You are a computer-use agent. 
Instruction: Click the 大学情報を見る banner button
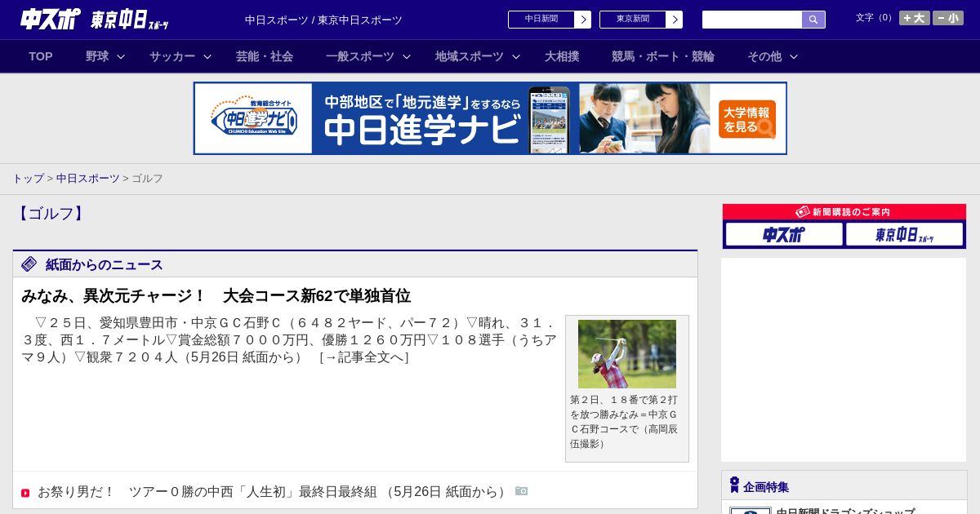[x=747, y=119]
